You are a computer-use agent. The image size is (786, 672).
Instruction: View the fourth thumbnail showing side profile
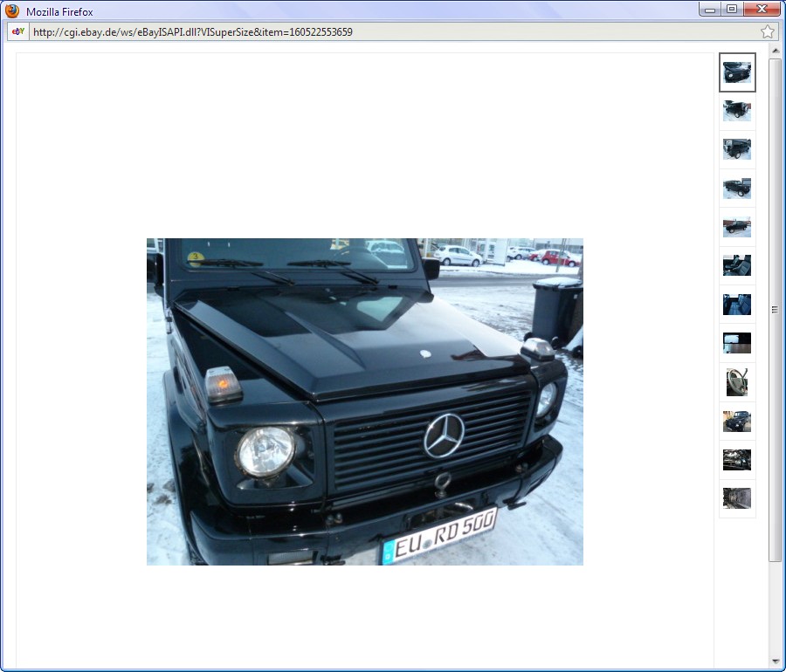click(737, 188)
